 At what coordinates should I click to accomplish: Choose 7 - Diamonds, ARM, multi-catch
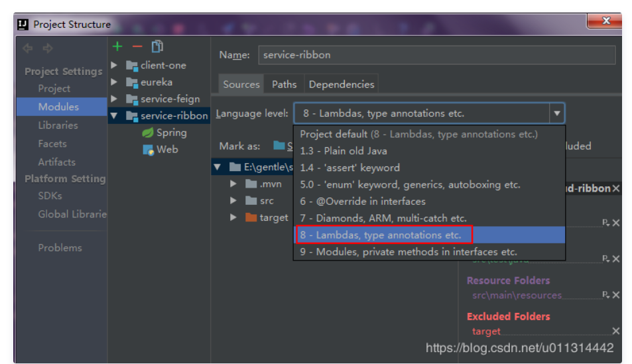(x=429, y=218)
